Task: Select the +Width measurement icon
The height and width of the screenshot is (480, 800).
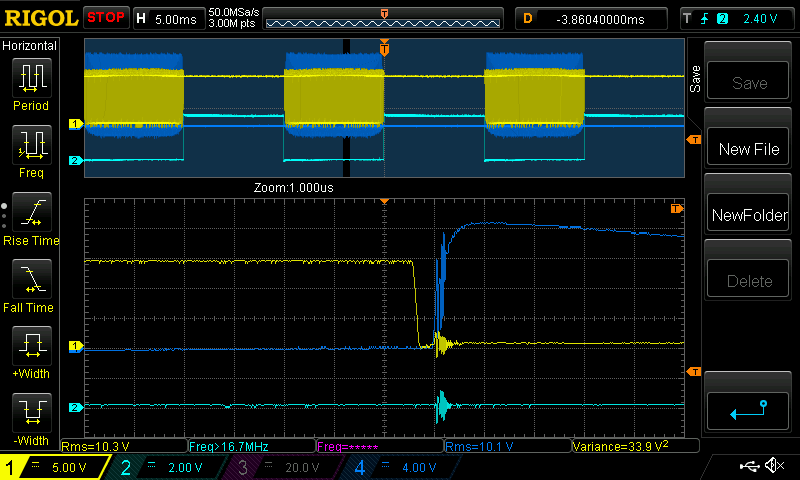Action: click(31, 348)
